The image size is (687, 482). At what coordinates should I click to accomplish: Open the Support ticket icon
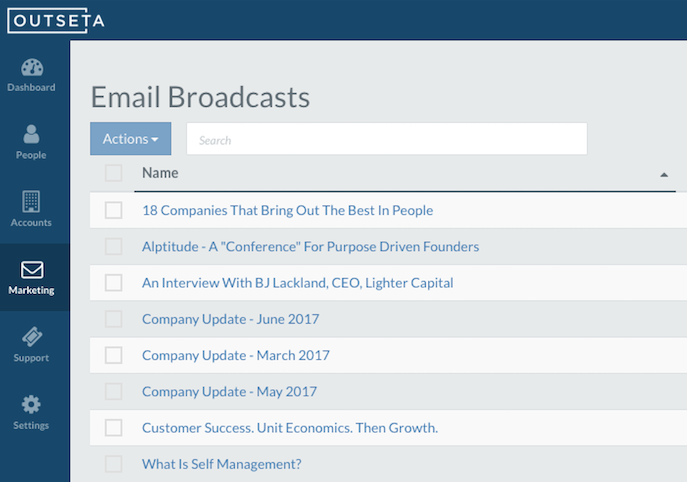click(x=32, y=337)
